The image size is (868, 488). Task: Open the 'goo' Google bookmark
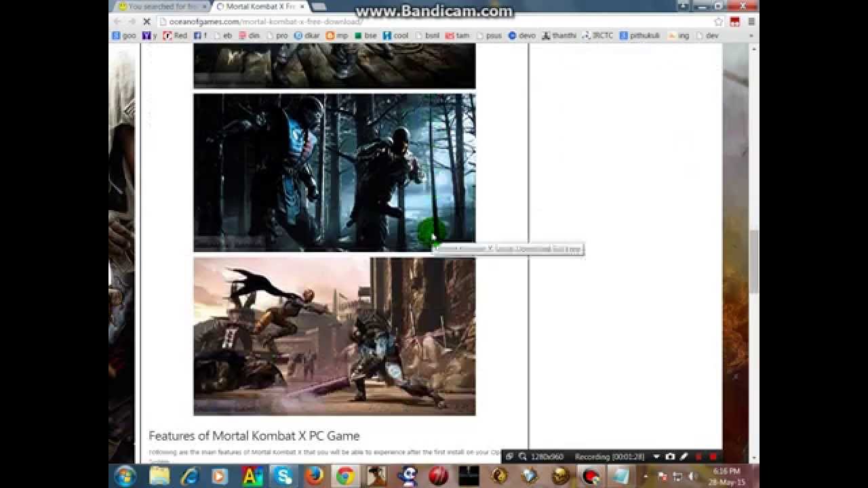[x=124, y=35]
